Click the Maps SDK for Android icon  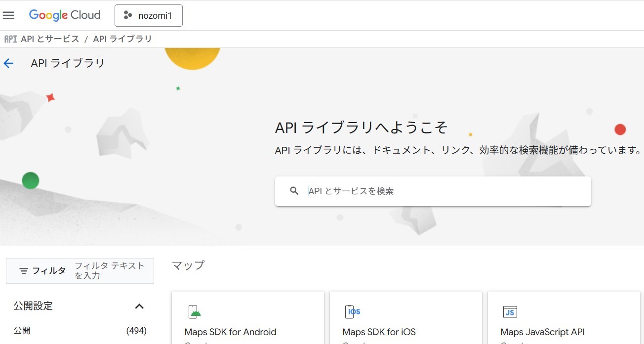(x=195, y=312)
